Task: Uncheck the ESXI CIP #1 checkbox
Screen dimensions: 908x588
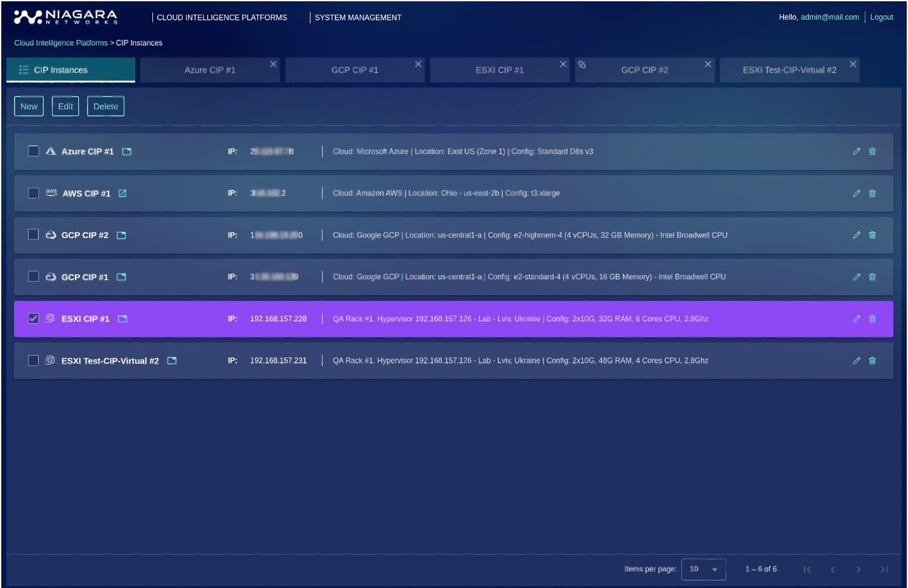Action: point(34,319)
